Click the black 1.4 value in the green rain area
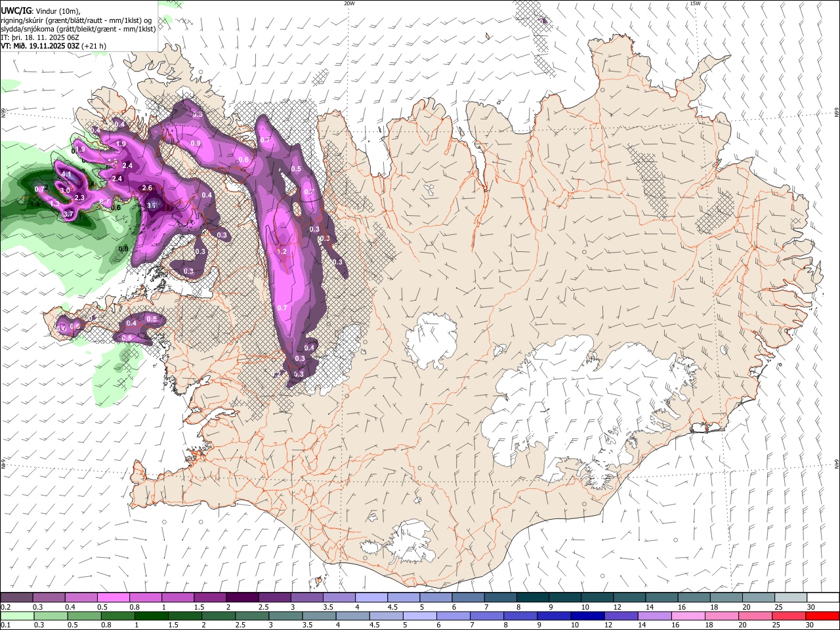 point(35,205)
